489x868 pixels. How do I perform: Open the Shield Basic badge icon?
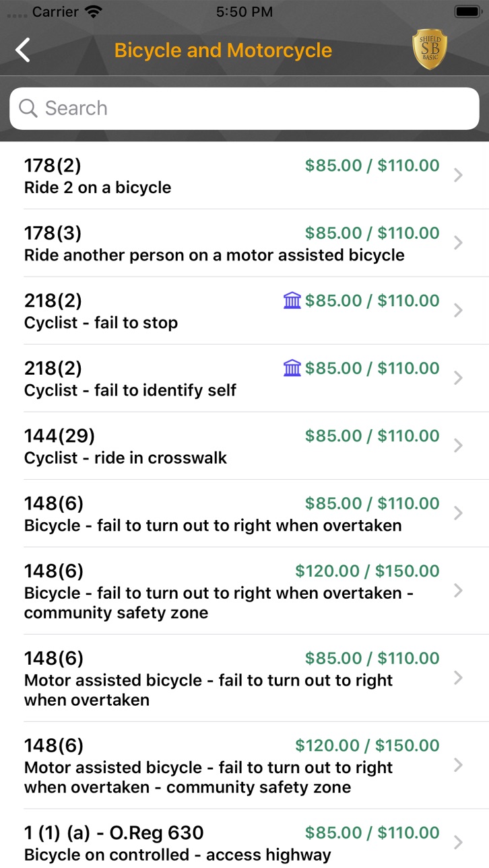click(x=430, y=50)
